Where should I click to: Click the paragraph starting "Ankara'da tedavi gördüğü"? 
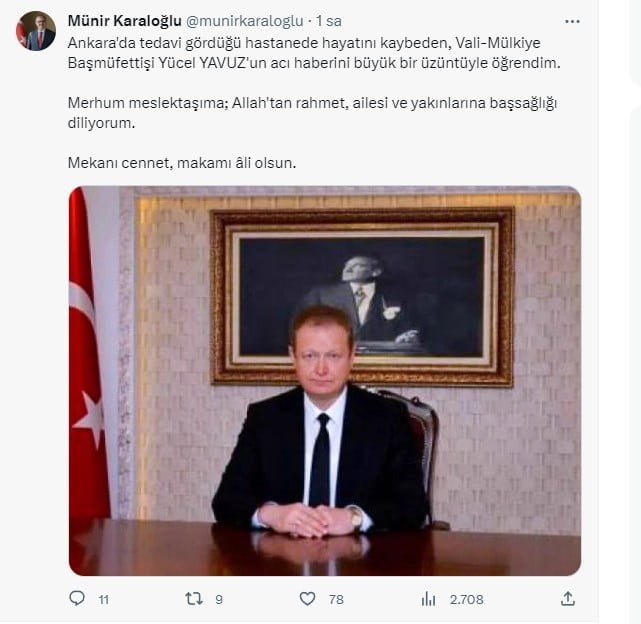314,53
